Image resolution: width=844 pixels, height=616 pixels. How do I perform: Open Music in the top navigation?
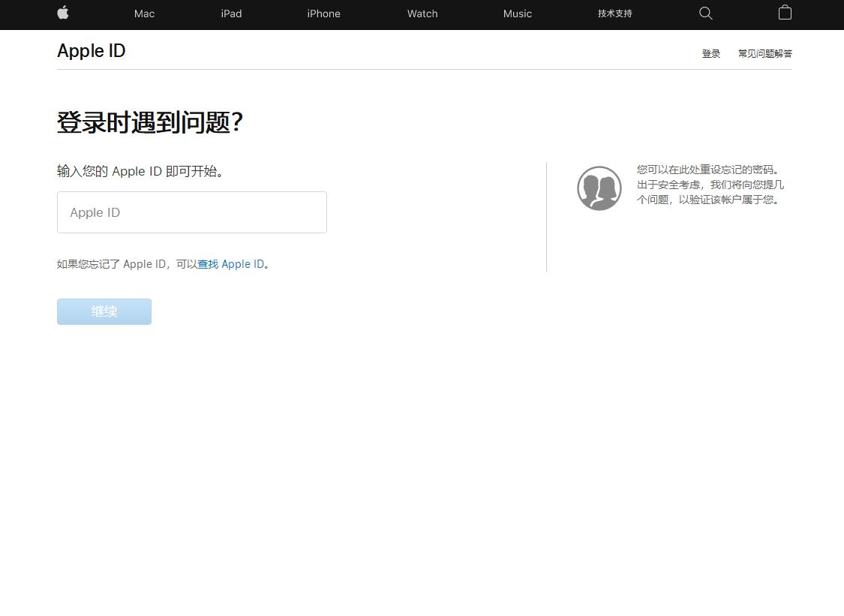pos(517,14)
